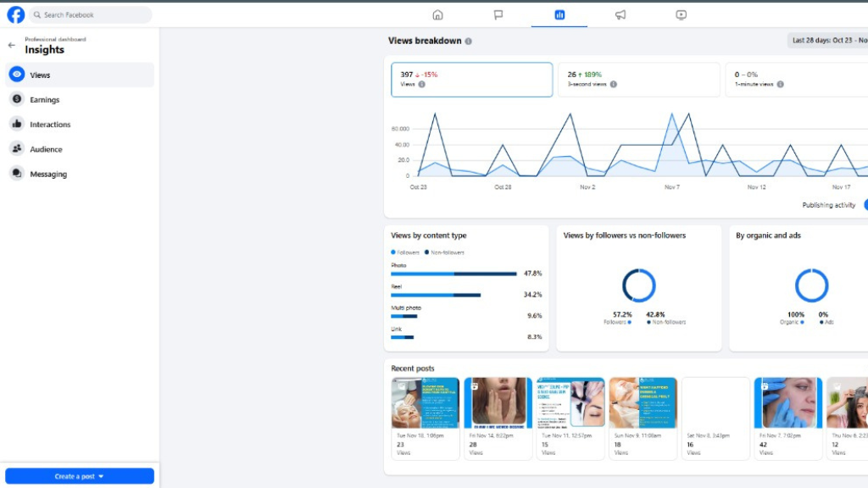The height and width of the screenshot is (488, 868).
Task: Go to Home via house icon
Action: point(437,14)
